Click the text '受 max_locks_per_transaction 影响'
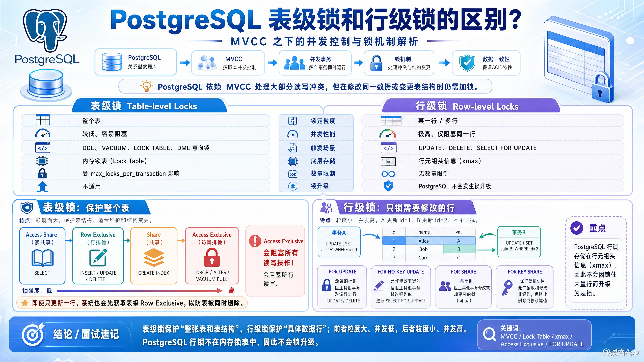Viewport: 644px width, 362px height. point(131,174)
